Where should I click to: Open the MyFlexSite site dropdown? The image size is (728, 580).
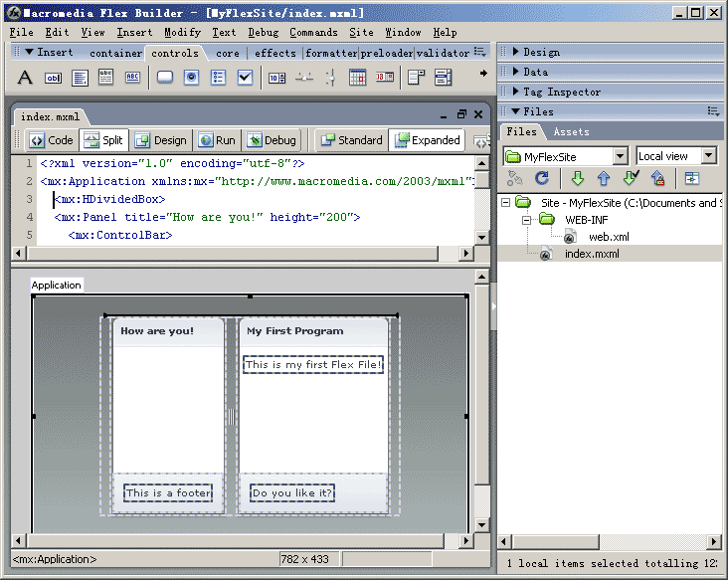(x=621, y=156)
